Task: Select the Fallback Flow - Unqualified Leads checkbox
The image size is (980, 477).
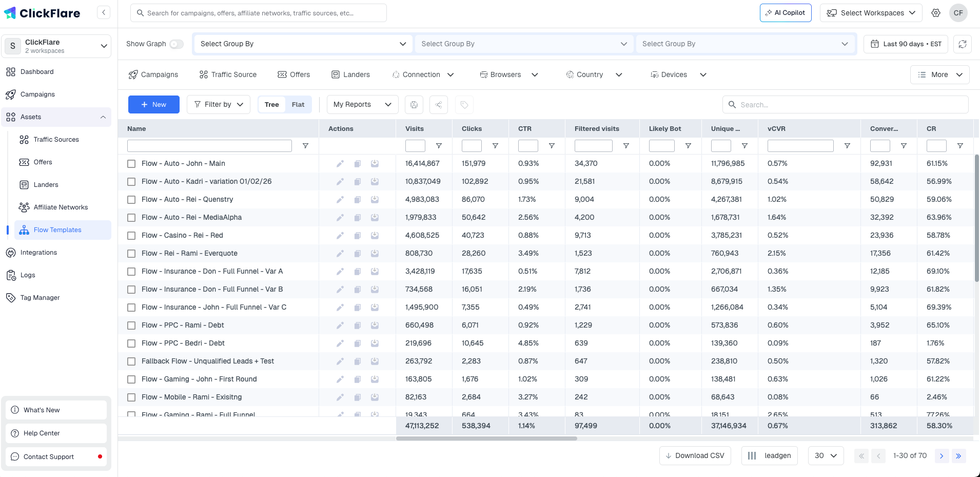Action: tap(131, 361)
